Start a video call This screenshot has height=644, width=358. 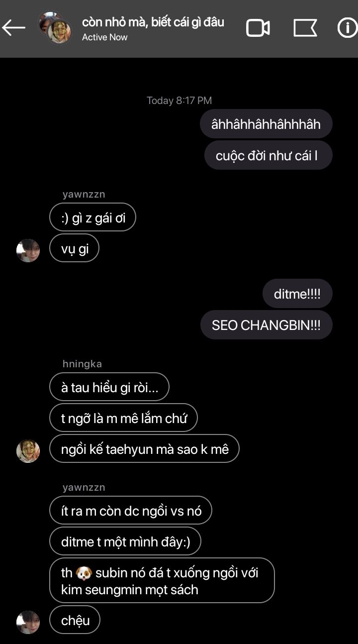click(x=258, y=28)
